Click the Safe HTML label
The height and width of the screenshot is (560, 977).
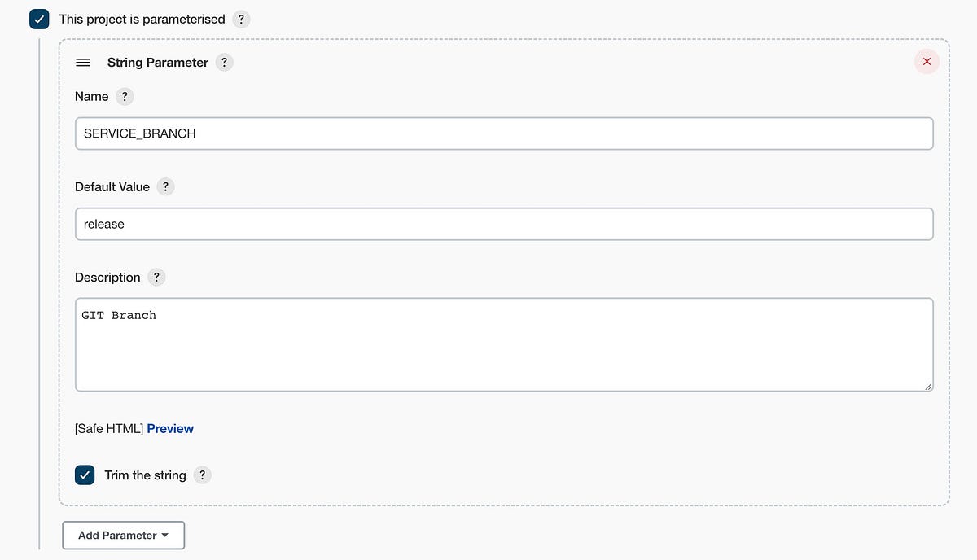(107, 428)
